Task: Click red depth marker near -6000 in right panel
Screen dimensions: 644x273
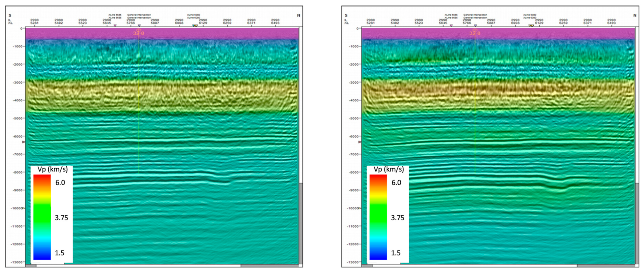Action: tap(360, 142)
